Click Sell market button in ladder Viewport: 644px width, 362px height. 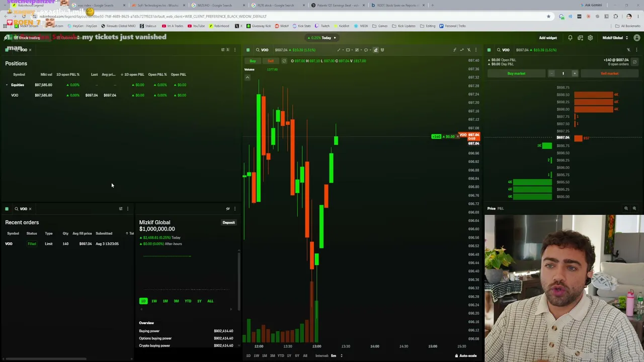tap(610, 73)
